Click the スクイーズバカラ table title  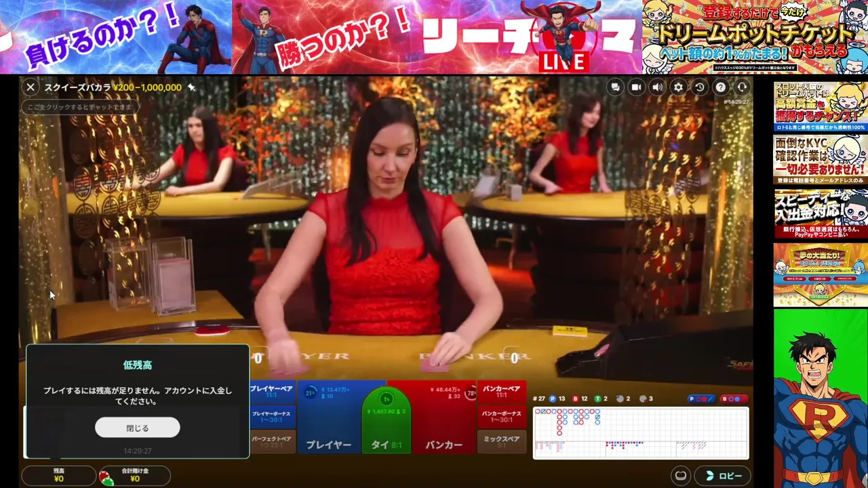[78, 87]
